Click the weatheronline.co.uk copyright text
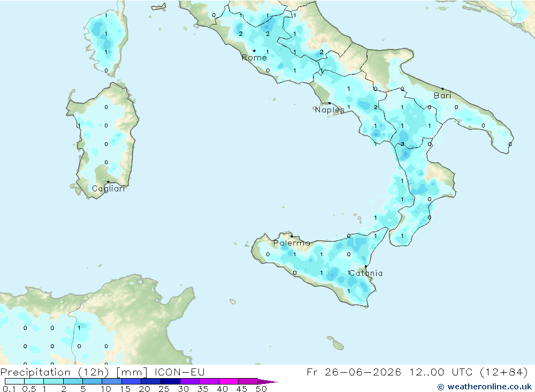This screenshot has height=392, width=535. pyautogui.click(x=485, y=387)
